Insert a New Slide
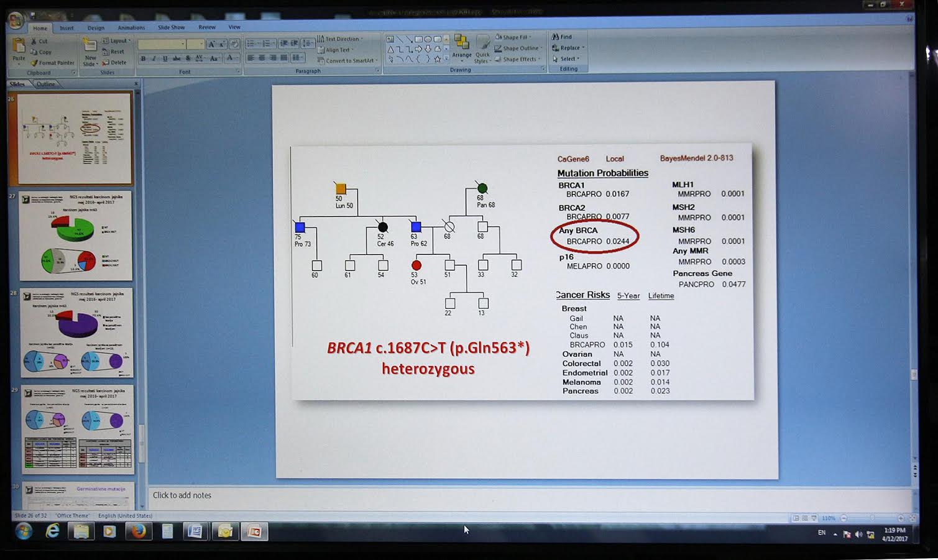The height and width of the screenshot is (560, 938). coord(90,52)
